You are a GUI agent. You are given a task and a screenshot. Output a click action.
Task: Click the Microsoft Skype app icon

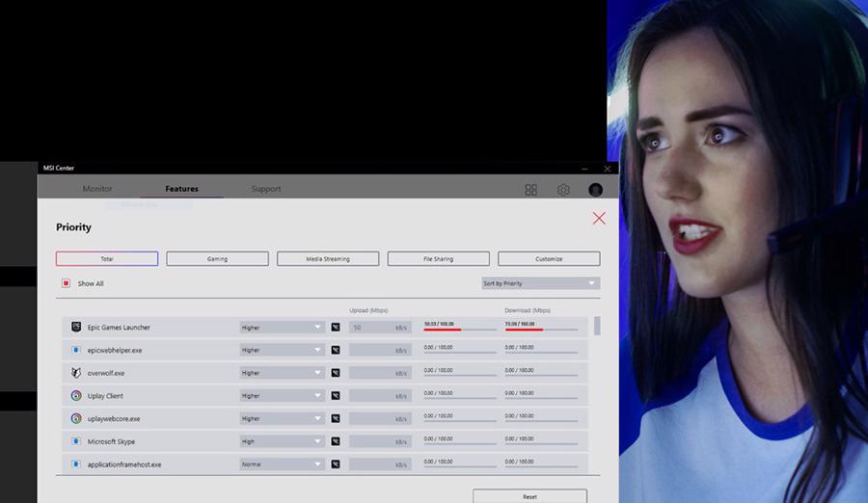(x=76, y=441)
